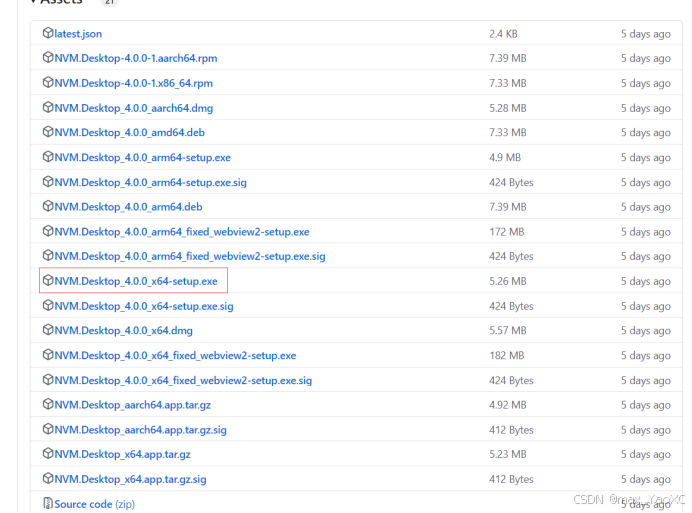This screenshot has height=513, width=692.
Task: Click the 5.26 MB size value
Action: (x=508, y=281)
